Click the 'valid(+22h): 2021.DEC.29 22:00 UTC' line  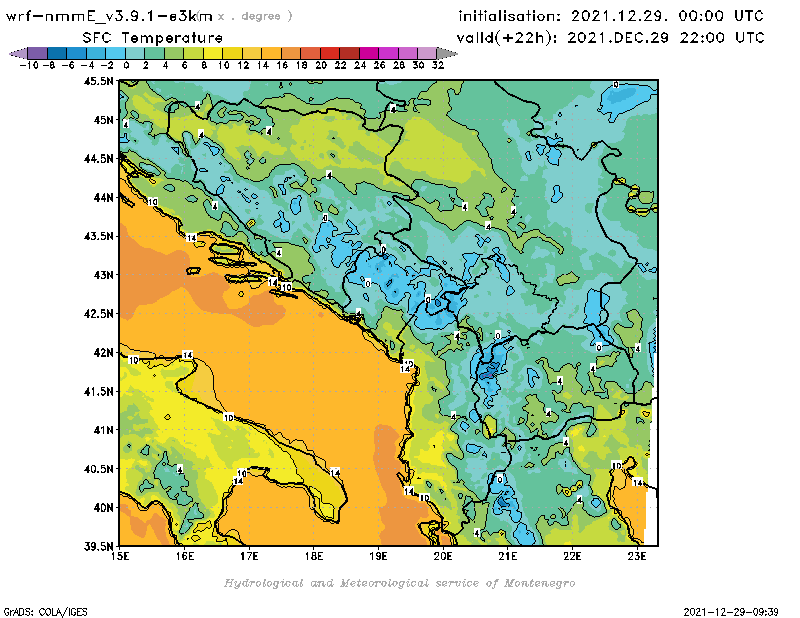click(x=610, y=37)
